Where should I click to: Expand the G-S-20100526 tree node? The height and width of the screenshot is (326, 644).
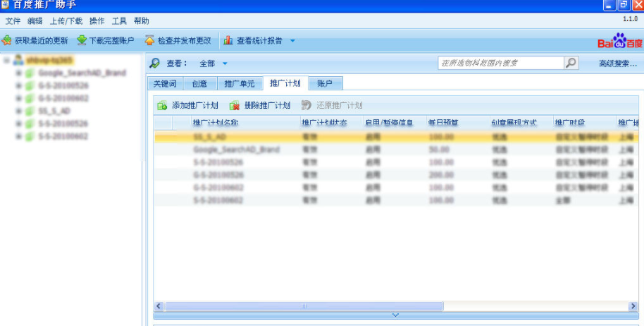pyautogui.click(x=18, y=85)
